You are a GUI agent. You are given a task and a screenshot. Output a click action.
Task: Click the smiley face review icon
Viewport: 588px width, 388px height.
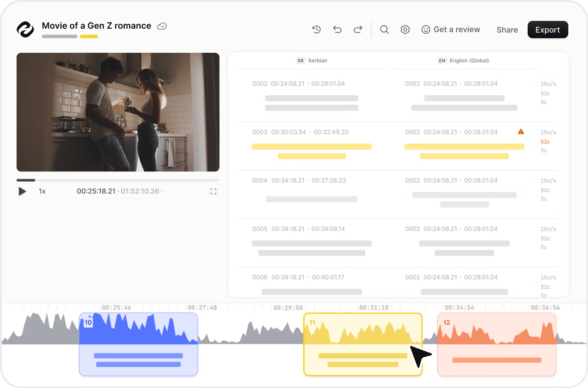pos(425,29)
